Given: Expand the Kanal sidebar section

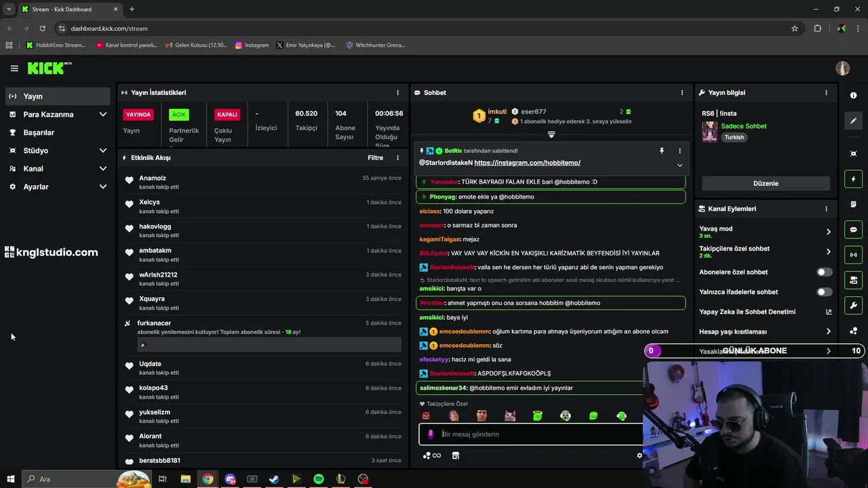Looking at the screenshot, I should click(58, 169).
